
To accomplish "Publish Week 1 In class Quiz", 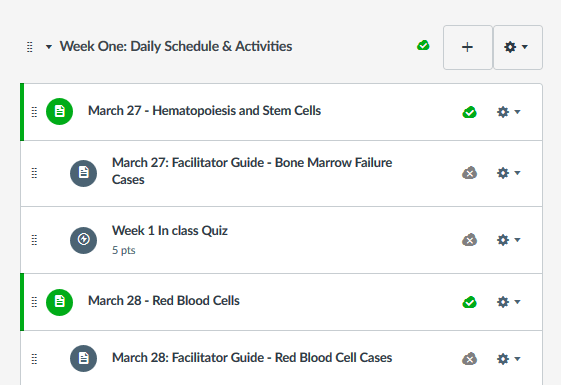I will pyautogui.click(x=469, y=240).
